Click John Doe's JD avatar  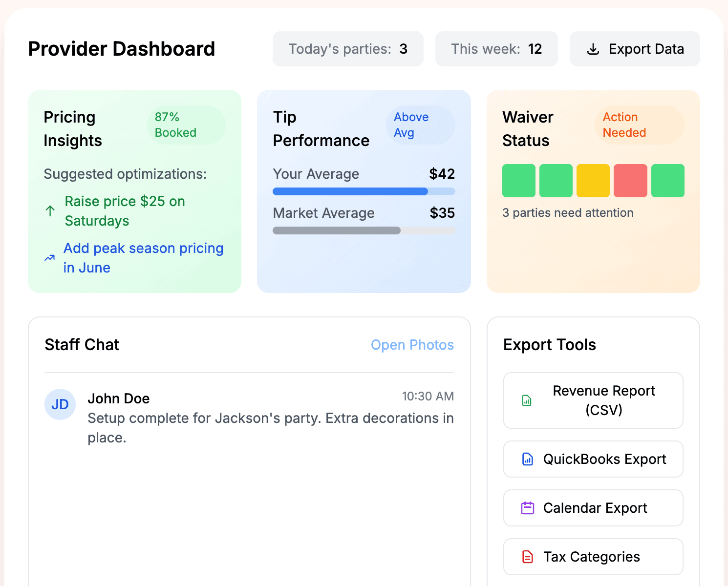(x=60, y=404)
